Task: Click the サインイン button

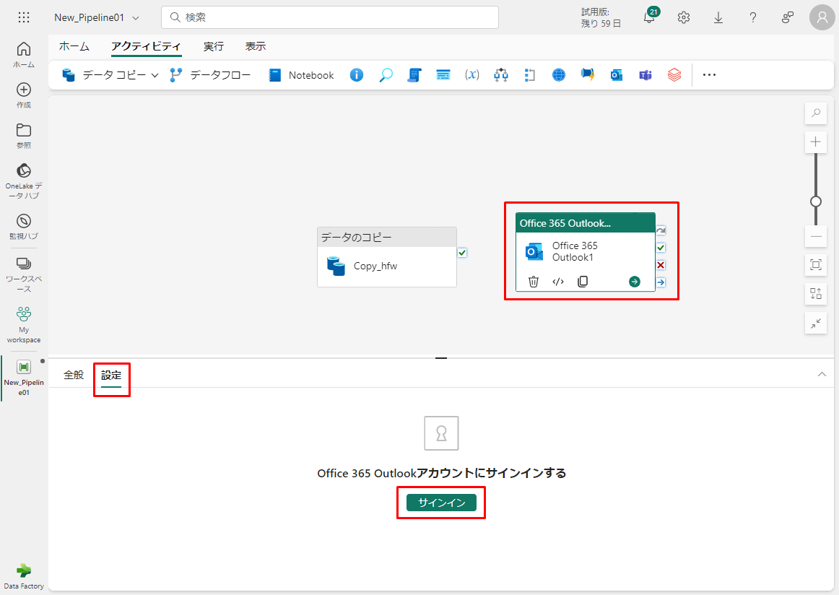Action: (x=441, y=502)
